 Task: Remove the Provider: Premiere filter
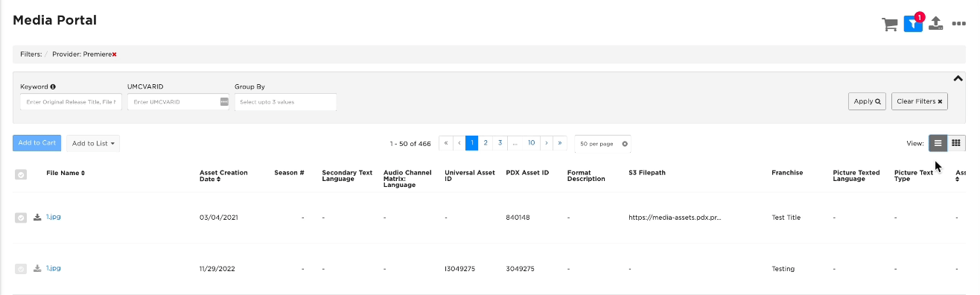pos(115,54)
